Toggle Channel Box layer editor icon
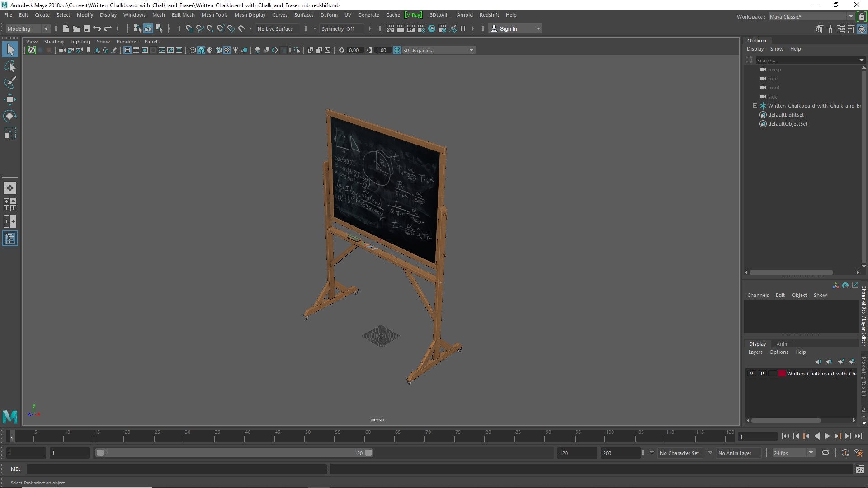This screenshot has width=868, height=488. click(x=862, y=29)
